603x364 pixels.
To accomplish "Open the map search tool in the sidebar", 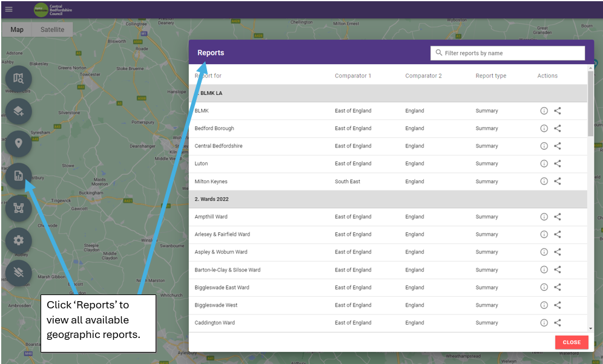I will [18, 79].
